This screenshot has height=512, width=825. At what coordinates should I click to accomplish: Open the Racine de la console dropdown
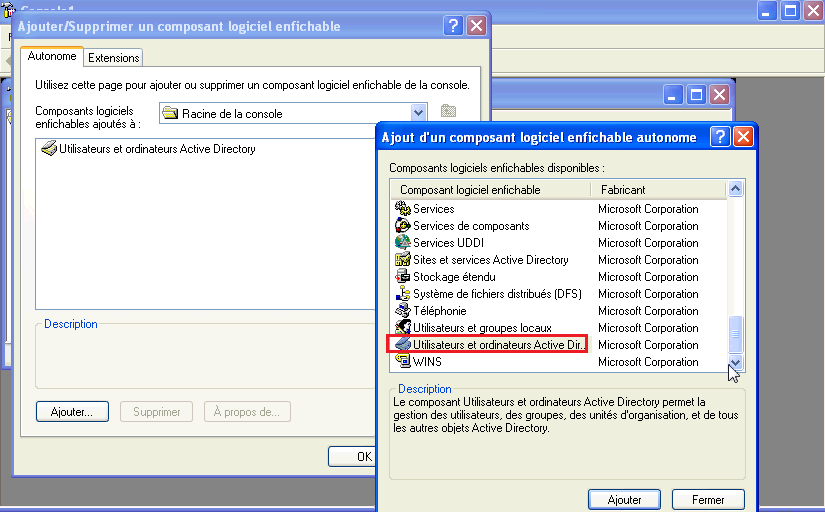coord(418,112)
